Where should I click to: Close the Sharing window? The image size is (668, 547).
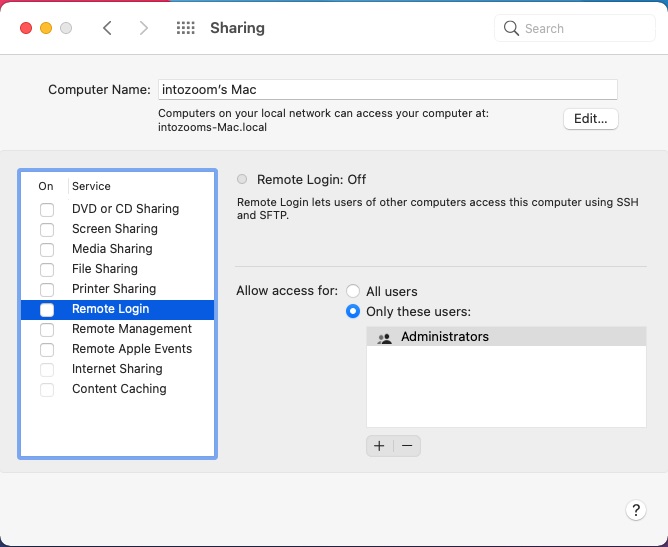pyautogui.click(x=26, y=28)
